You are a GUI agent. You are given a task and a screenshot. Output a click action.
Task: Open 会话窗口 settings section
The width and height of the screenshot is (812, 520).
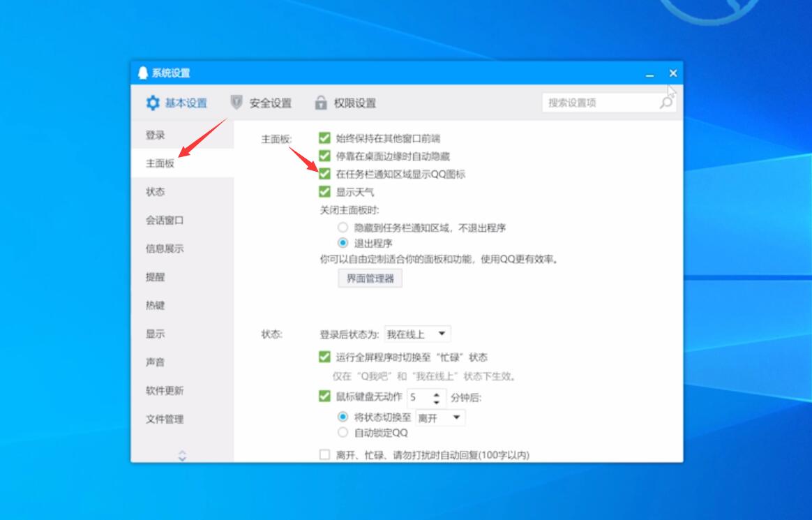coord(182,220)
